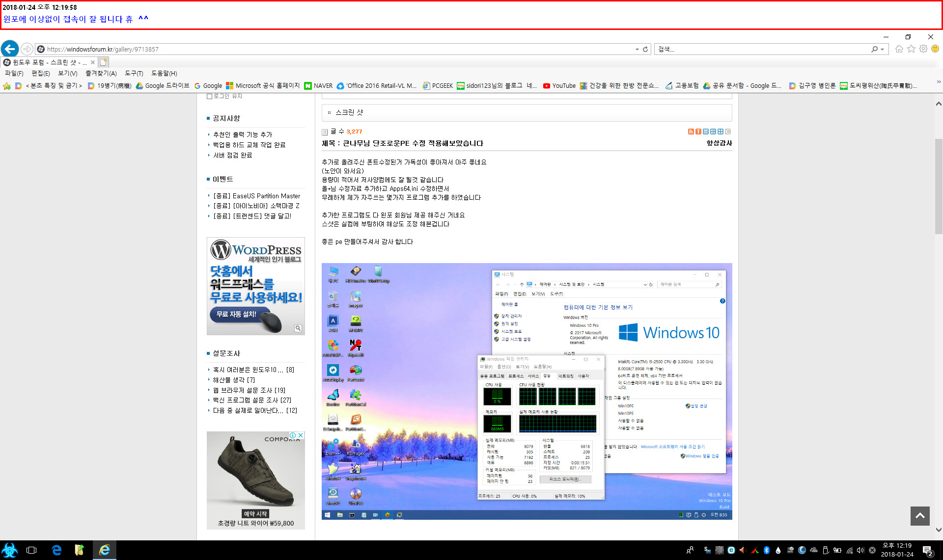Open the Wi-Fi network tray icon
Screen dimensions: 943x560
tap(849, 550)
